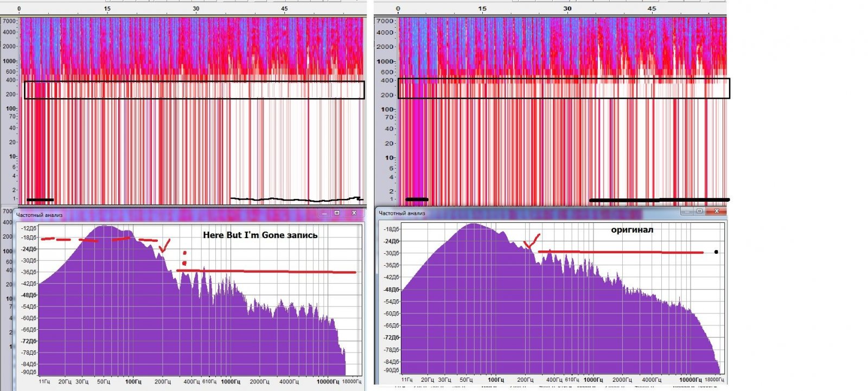Click the -12Дб label in left frequency plot
This screenshot has width=868, height=391.
[x=29, y=228]
